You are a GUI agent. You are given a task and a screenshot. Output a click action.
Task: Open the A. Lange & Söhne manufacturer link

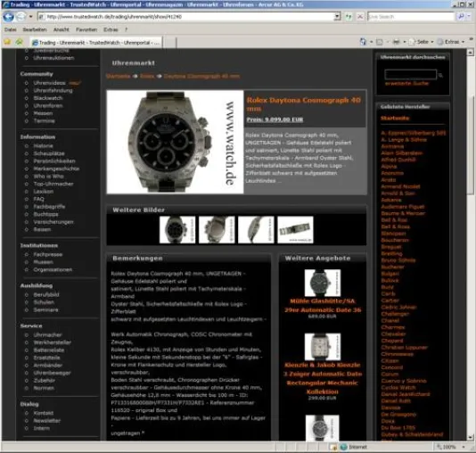[x=404, y=140]
